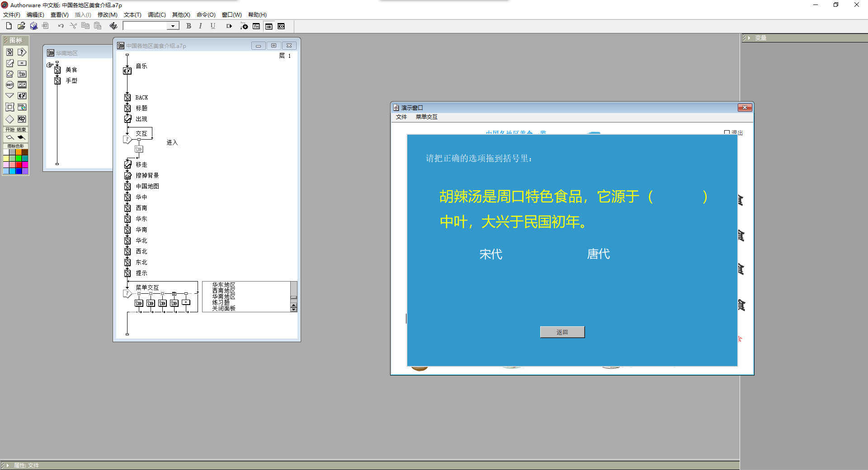Click the Restart (run) toolbar icon
This screenshot has height=470, width=868.
(x=229, y=26)
